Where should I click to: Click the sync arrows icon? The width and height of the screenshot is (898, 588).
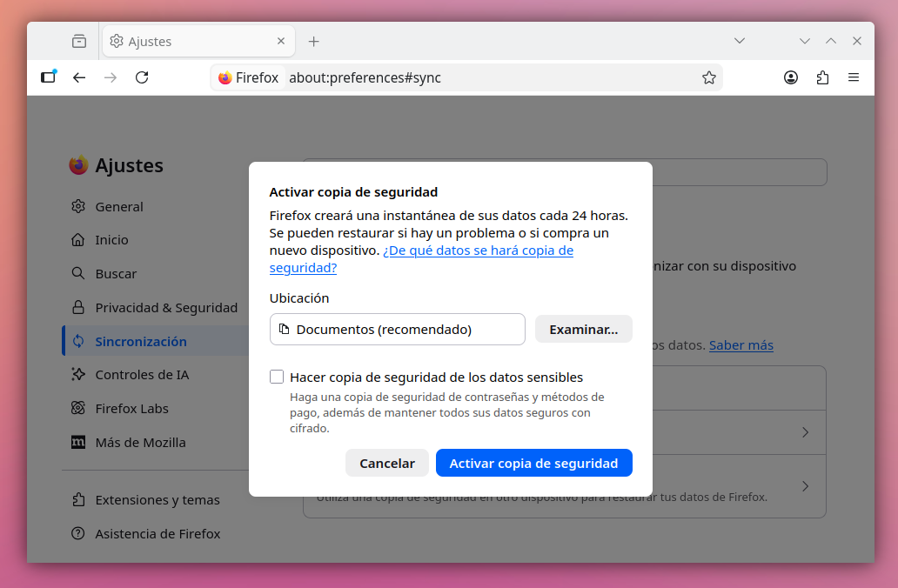pos(78,341)
